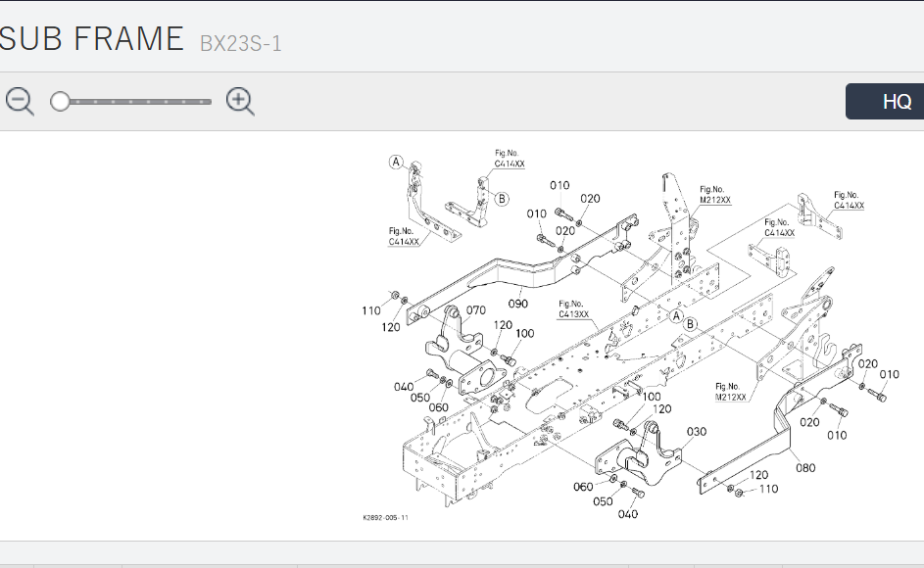The width and height of the screenshot is (924, 568).
Task: Select part label 090 in the diagram
Action: point(518,304)
